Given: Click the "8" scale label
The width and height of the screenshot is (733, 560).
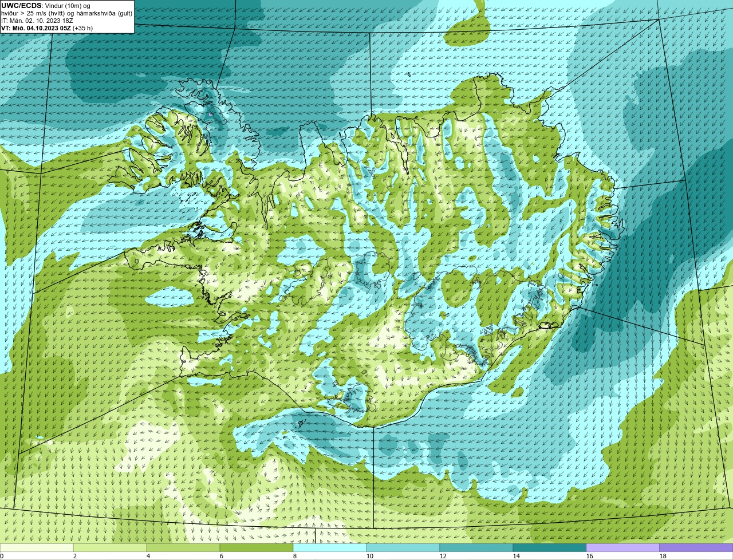Looking at the screenshot, I should point(295,556).
